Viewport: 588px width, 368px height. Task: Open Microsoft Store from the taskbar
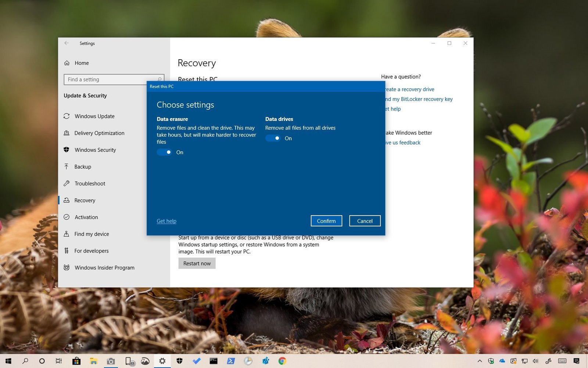(76, 361)
